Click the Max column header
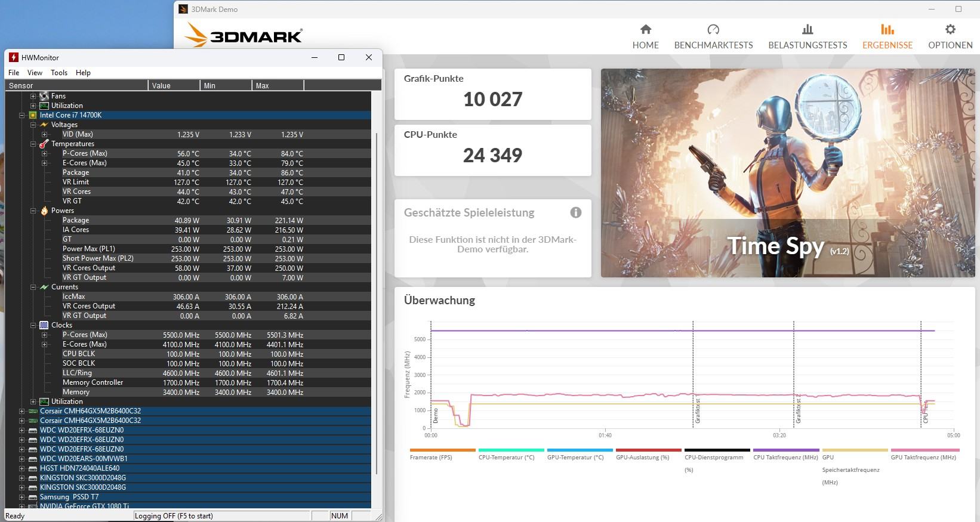980x522 pixels. (278, 85)
